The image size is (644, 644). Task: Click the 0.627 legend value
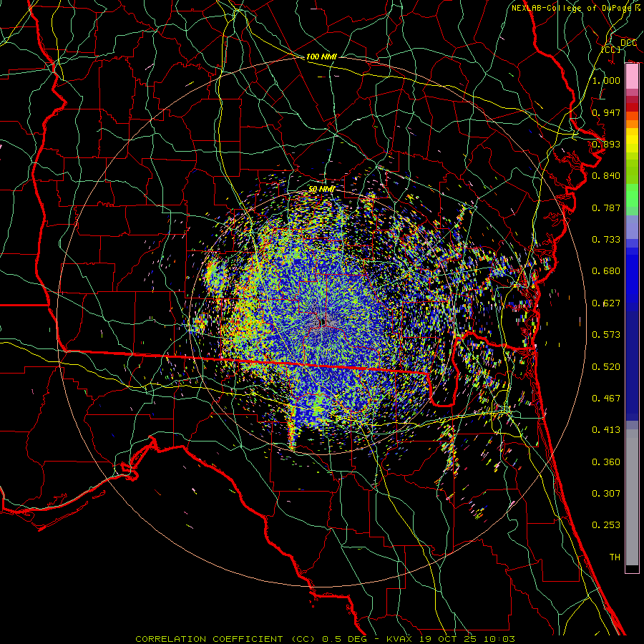tap(606, 303)
